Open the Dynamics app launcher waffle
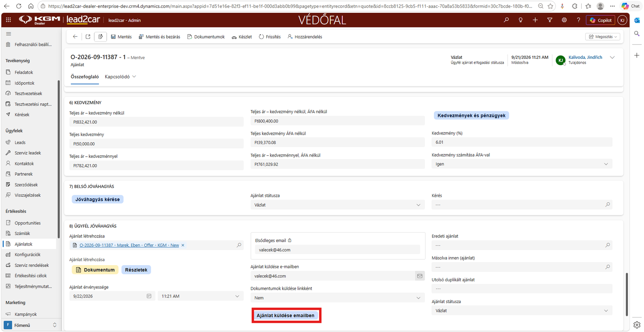 pyautogui.click(x=8, y=20)
